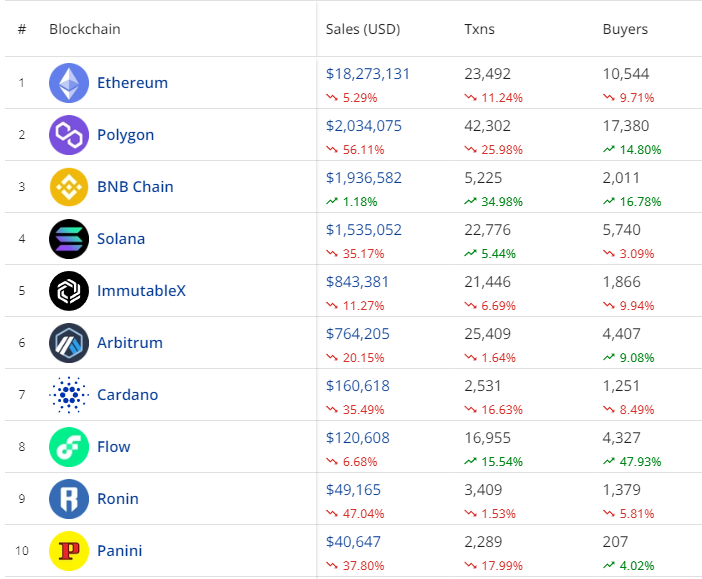The height and width of the screenshot is (579, 702).
Task: Click BNB Chain transactions count 5,225
Action: (483, 177)
